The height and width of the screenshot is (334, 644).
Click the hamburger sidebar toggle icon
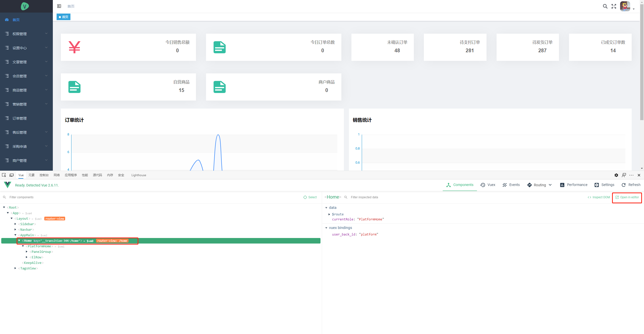click(59, 6)
